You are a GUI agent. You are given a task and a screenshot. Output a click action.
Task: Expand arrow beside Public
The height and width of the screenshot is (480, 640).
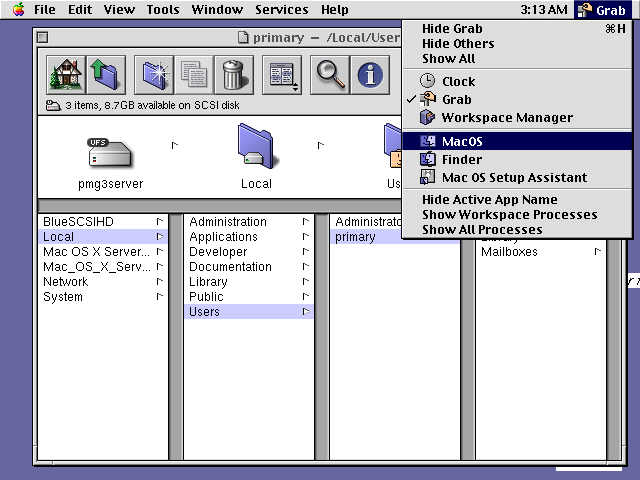[306, 296]
